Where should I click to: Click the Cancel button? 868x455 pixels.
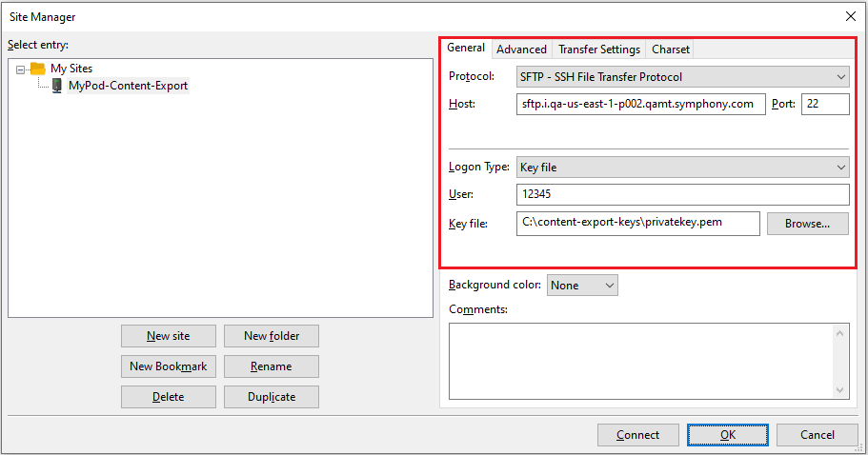click(x=818, y=435)
